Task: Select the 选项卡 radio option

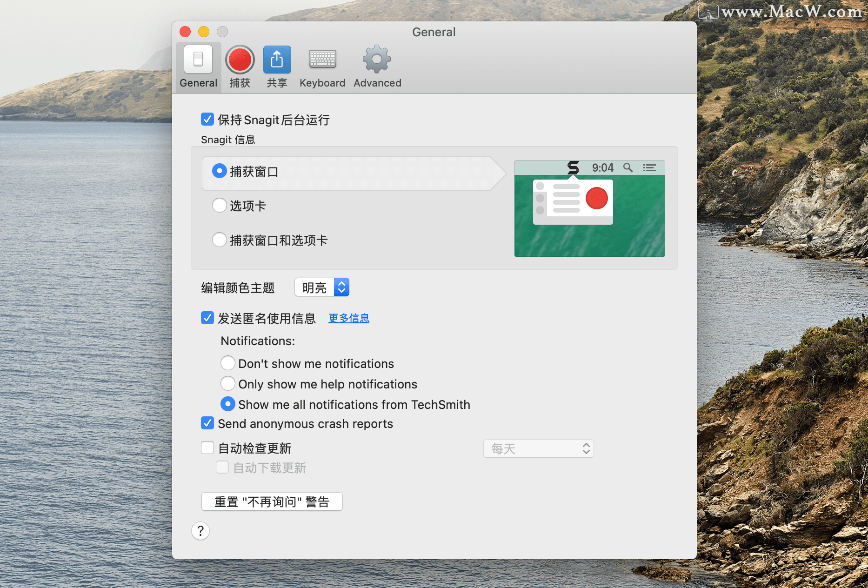Action: (220, 206)
